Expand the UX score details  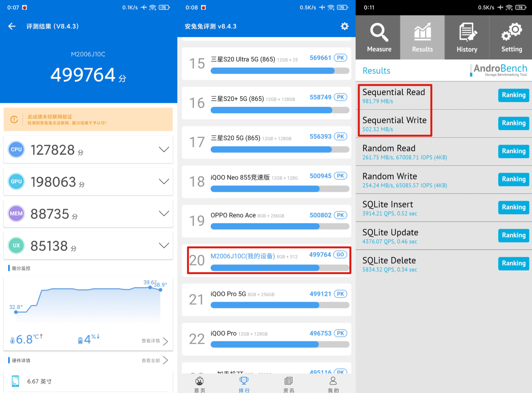(x=164, y=245)
